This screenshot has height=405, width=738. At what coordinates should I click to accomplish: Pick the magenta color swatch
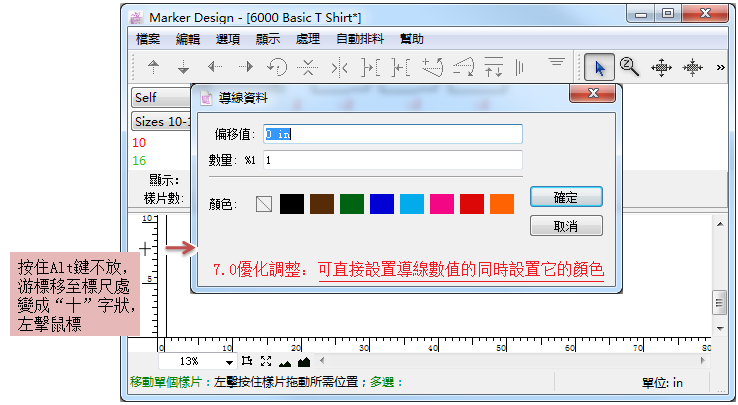click(441, 204)
